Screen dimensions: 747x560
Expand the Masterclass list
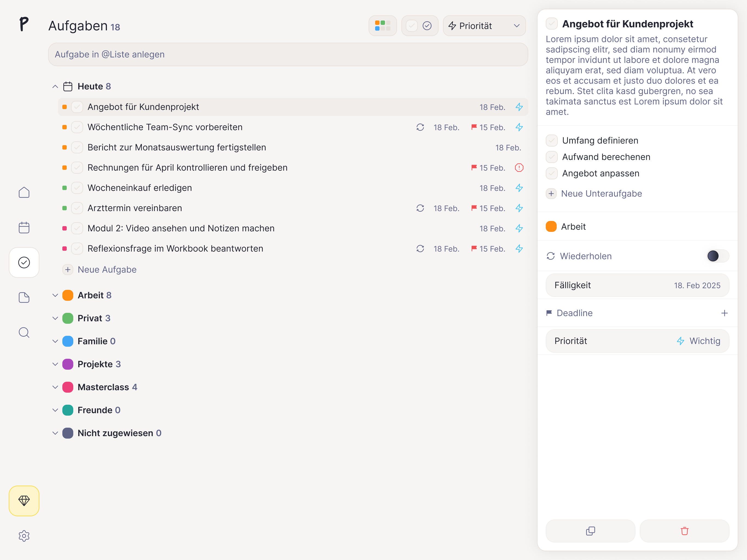pyautogui.click(x=56, y=387)
